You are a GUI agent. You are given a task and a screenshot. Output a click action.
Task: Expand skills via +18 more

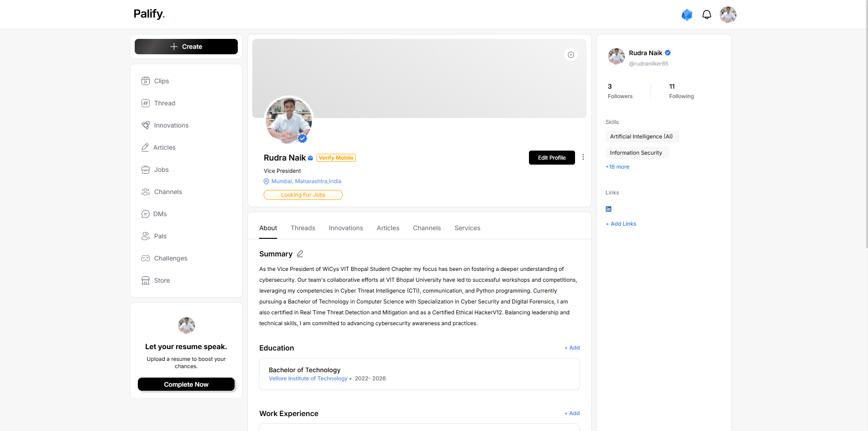[618, 167]
